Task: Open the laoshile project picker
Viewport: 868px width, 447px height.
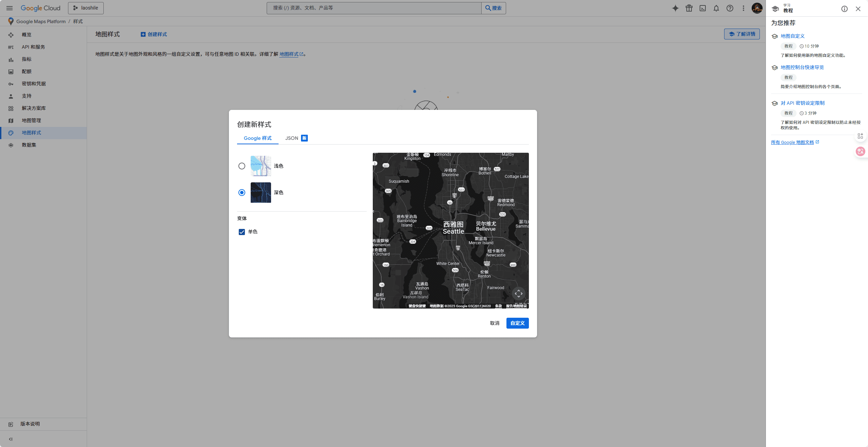Action: [x=86, y=8]
